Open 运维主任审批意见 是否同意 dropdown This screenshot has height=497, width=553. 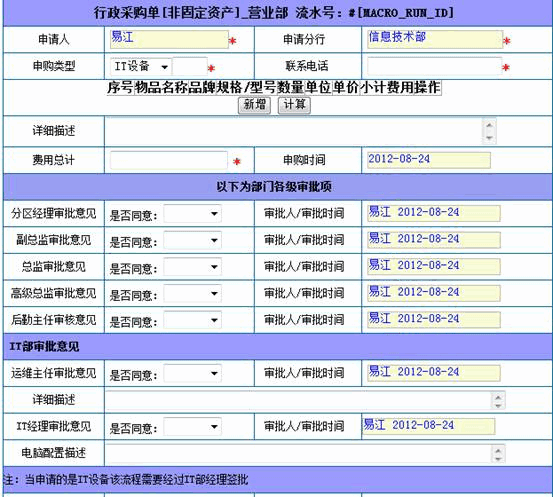[x=192, y=373]
